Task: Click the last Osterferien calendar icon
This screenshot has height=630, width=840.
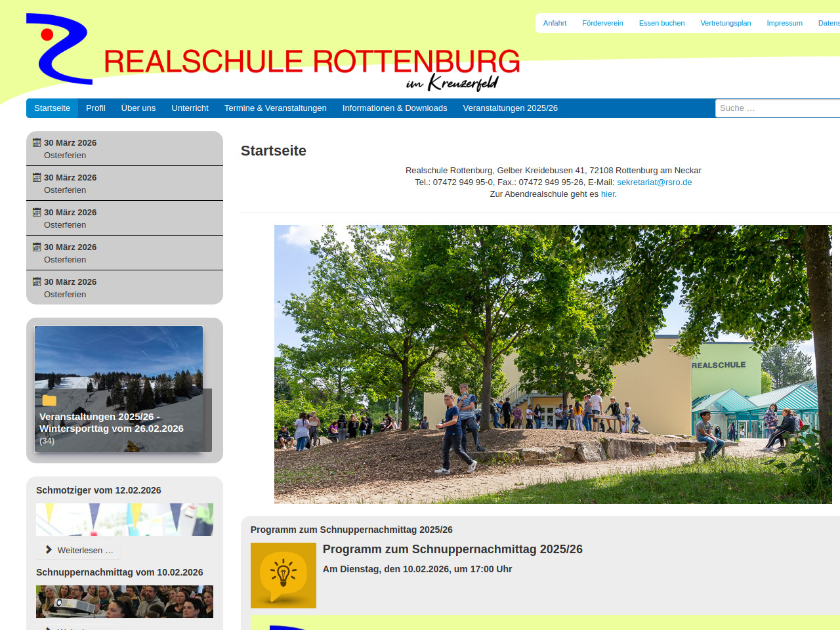Action: tap(37, 282)
